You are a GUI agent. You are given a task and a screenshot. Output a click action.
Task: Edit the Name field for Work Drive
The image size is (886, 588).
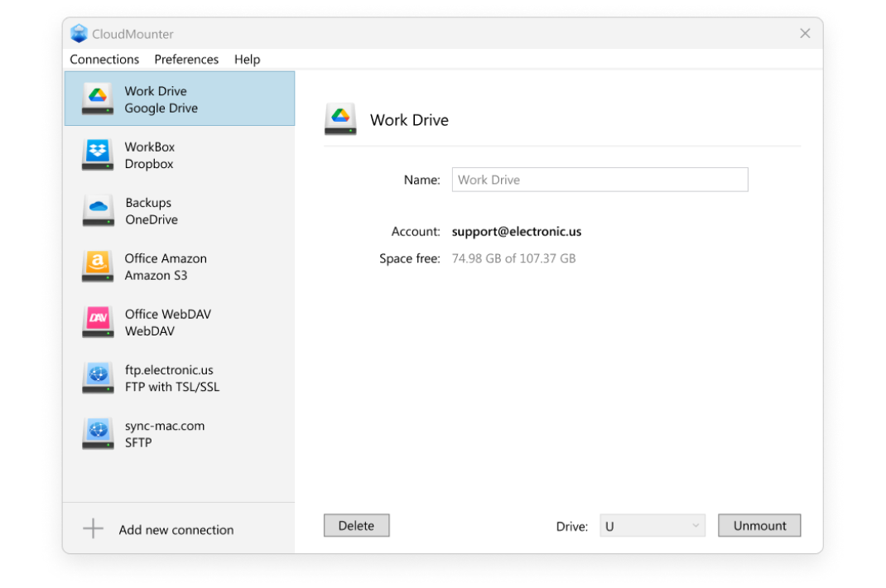(599, 180)
